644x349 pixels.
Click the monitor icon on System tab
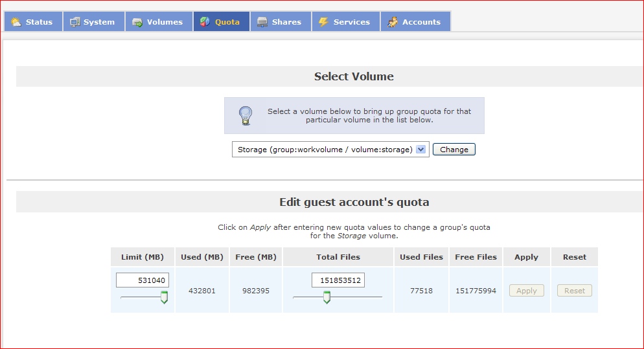click(x=75, y=22)
